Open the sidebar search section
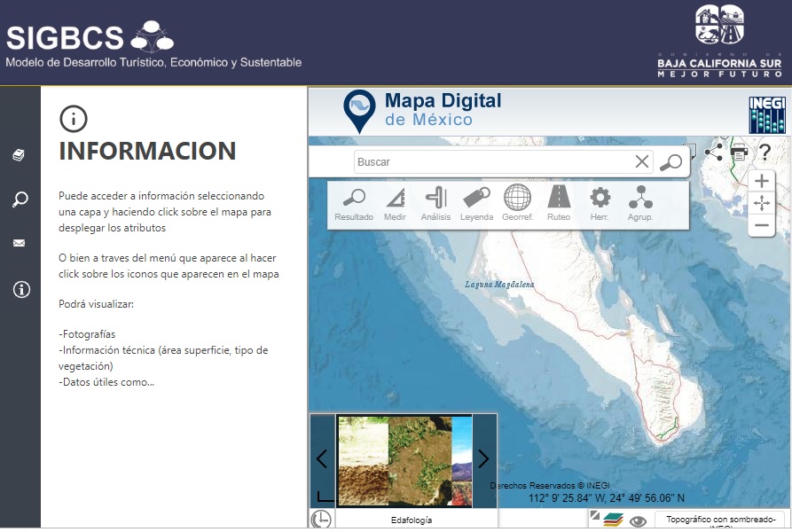The width and height of the screenshot is (792, 532). point(20,199)
